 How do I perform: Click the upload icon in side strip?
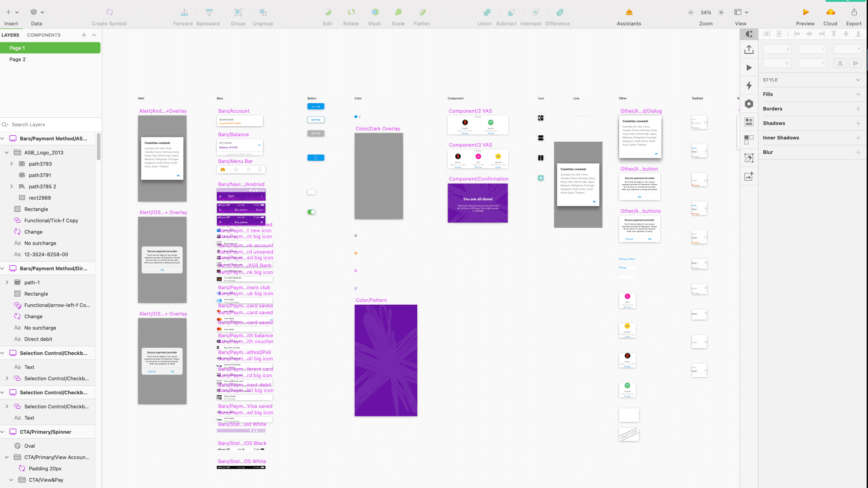click(749, 49)
